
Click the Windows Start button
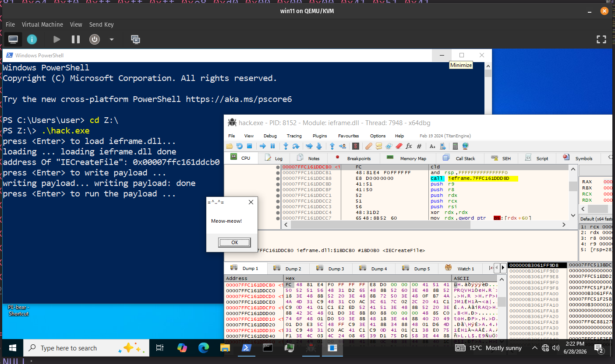coord(13,348)
